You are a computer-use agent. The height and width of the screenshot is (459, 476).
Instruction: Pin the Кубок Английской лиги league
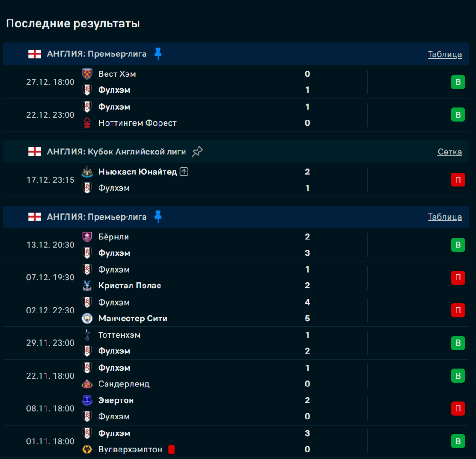pyautogui.click(x=198, y=152)
